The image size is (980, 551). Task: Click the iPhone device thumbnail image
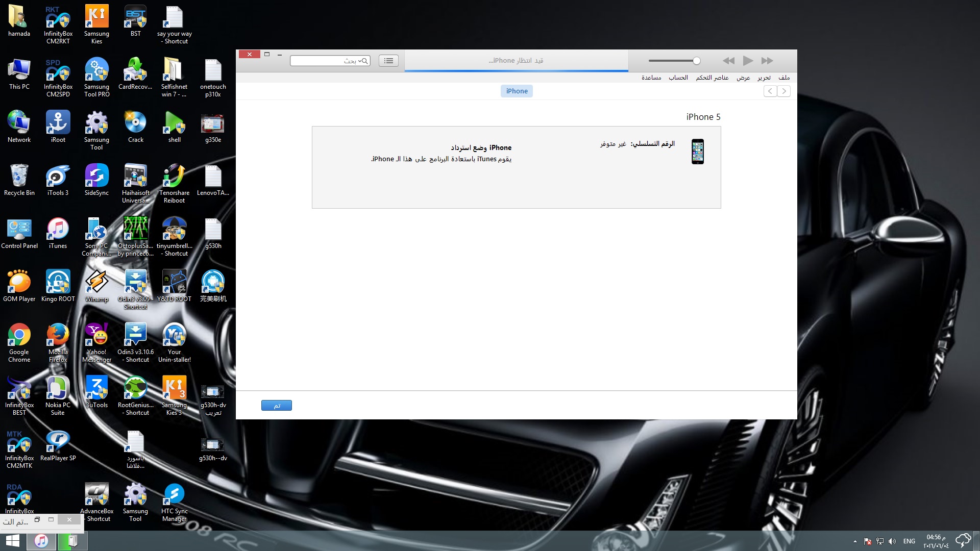(698, 152)
